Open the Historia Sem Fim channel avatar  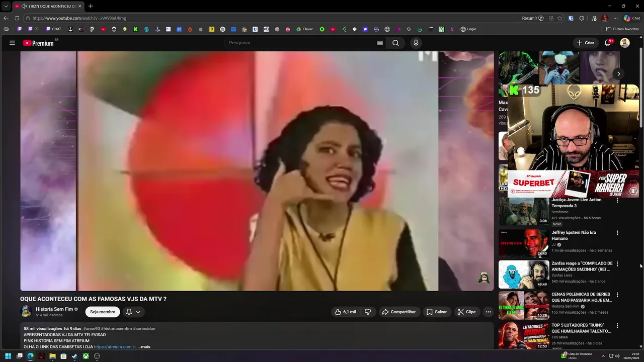(x=26, y=312)
